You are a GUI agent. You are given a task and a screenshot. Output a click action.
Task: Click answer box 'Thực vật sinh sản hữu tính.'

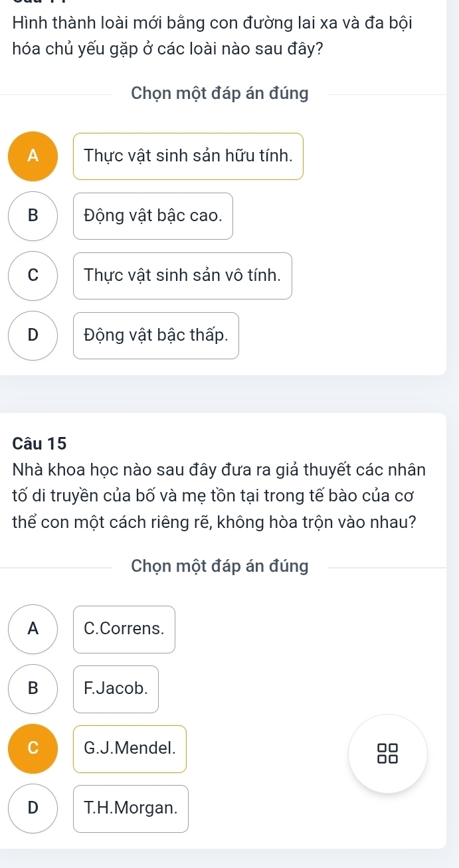point(188,156)
